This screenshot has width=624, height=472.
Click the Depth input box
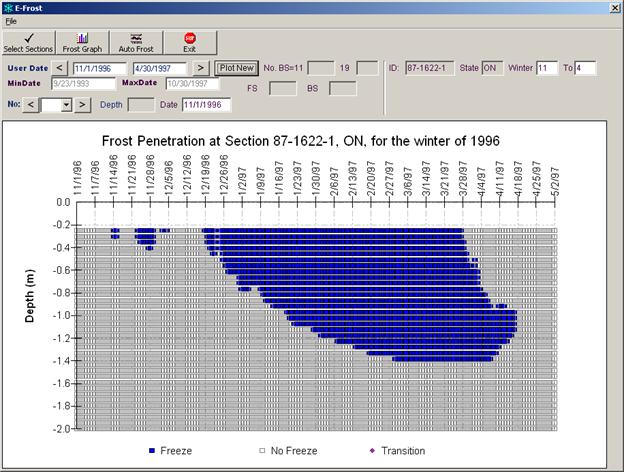[x=140, y=105]
